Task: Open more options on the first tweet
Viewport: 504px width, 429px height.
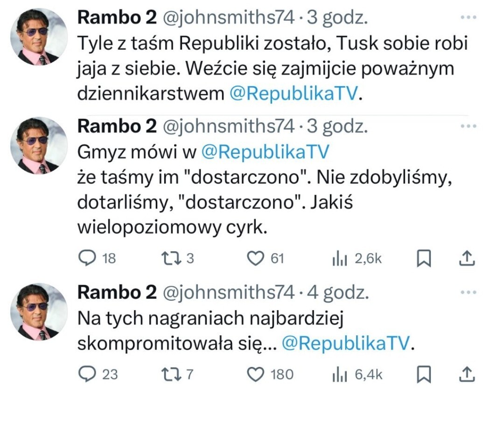Action: 468,18
